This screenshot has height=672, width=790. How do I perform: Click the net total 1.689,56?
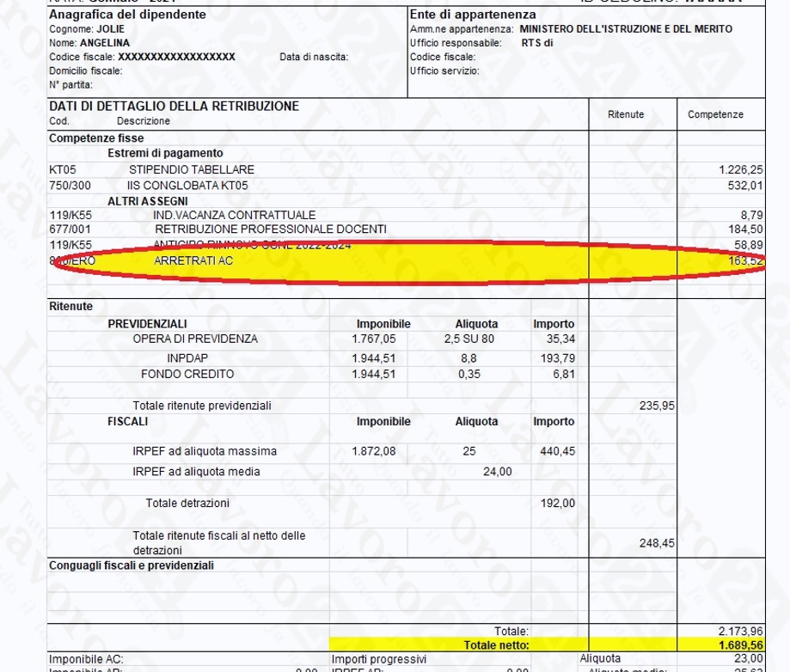741,645
